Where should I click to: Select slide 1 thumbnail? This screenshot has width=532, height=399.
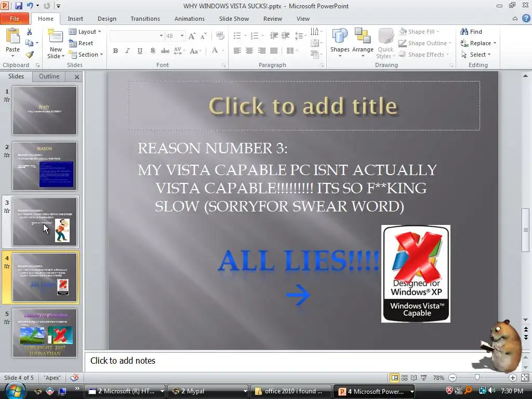click(x=45, y=111)
